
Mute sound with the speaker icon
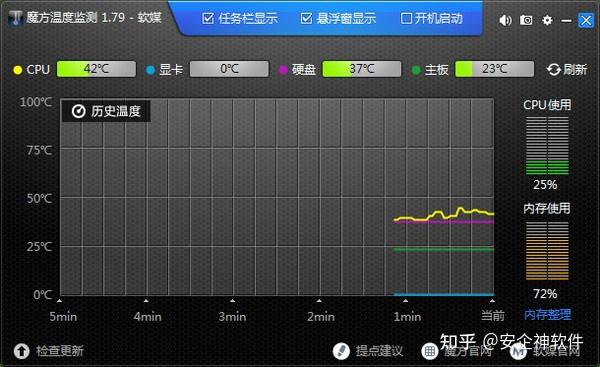click(x=505, y=20)
